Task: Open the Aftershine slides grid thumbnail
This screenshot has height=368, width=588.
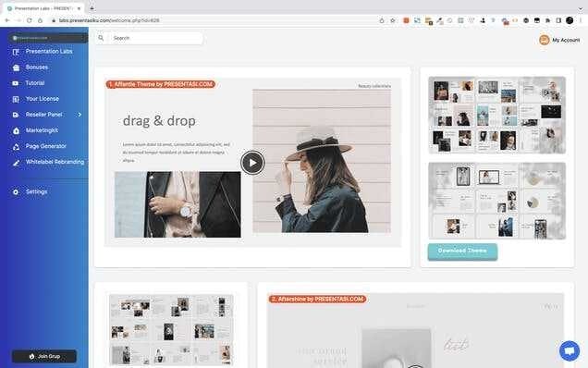Action: click(x=171, y=329)
